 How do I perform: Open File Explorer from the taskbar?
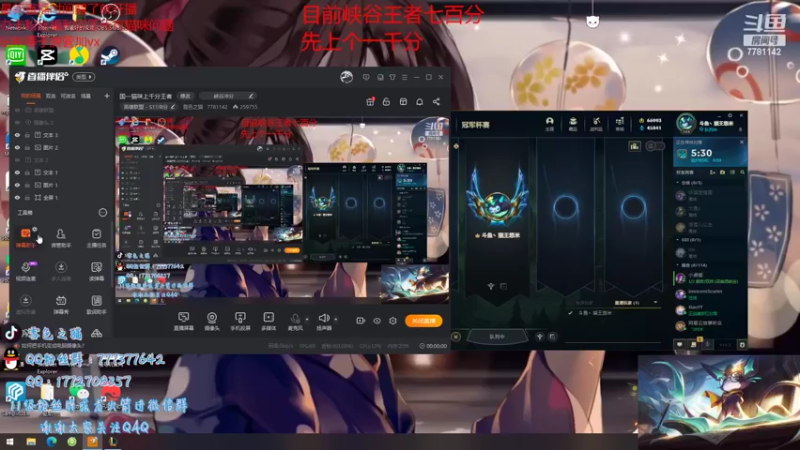pyautogui.click(x=31, y=442)
